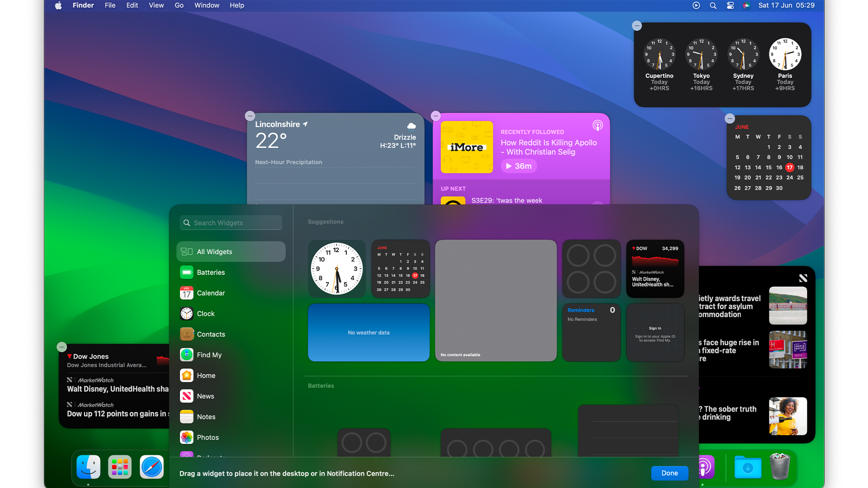Viewport: 868px width, 488px height.
Task: Open Photos app in widget sidebar
Action: (208, 437)
